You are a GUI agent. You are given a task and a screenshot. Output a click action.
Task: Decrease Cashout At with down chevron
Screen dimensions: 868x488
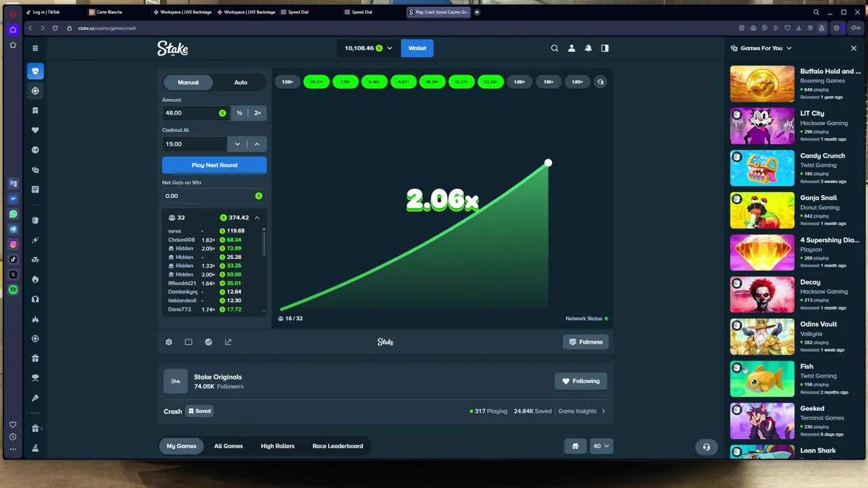tap(237, 144)
